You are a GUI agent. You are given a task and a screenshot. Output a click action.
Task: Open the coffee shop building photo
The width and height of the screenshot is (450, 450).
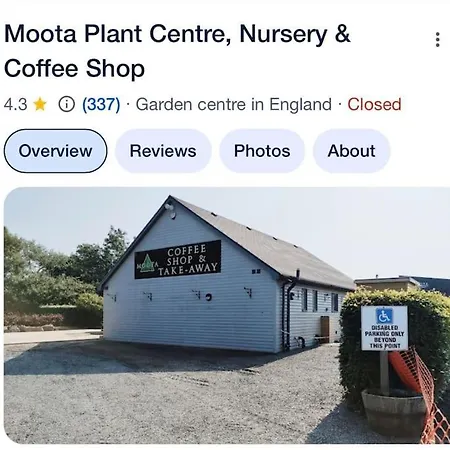(x=227, y=315)
